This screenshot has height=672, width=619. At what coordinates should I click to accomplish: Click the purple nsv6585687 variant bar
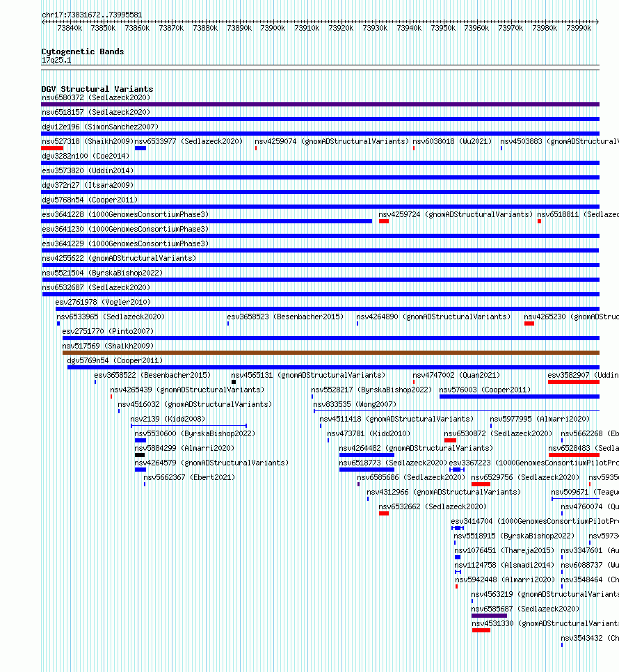click(489, 616)
